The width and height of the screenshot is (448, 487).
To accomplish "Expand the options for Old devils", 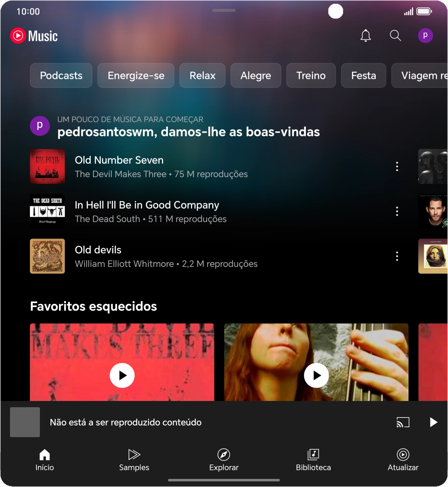I will 397,256.
